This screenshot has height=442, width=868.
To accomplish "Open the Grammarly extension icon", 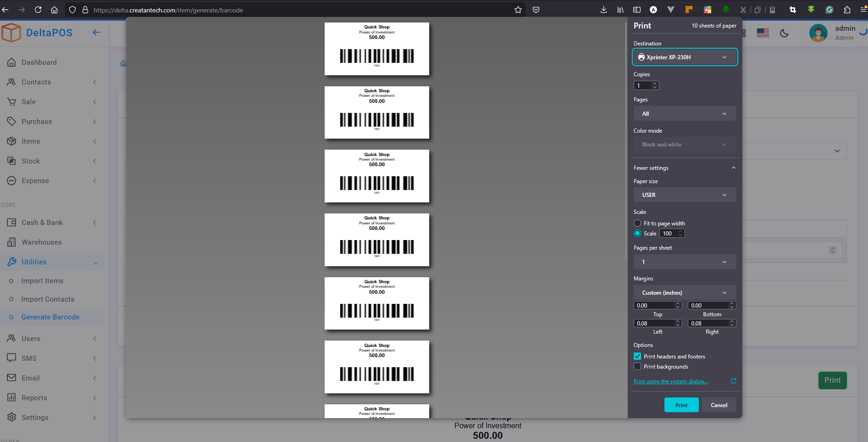I will tap(829, 10).
